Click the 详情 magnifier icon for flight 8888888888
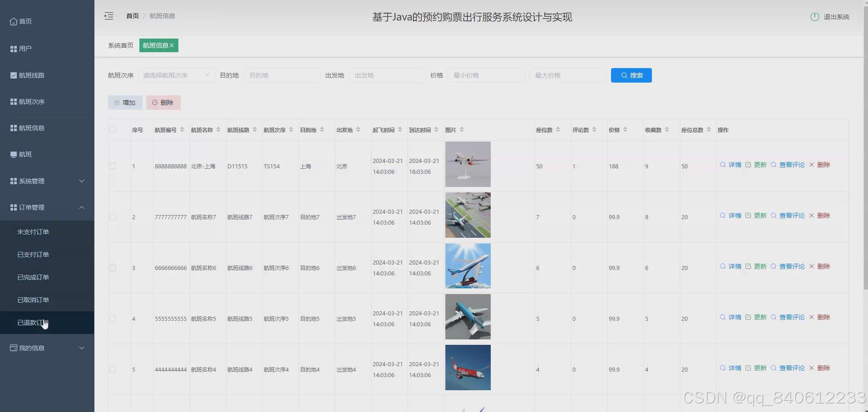The width and height of the screenshot is (868, 412). click(722, 165)
